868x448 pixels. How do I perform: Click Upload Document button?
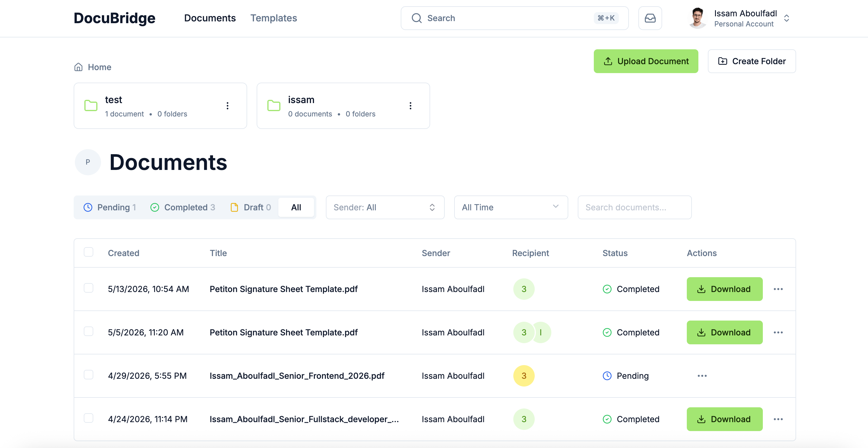click(646, 61)
